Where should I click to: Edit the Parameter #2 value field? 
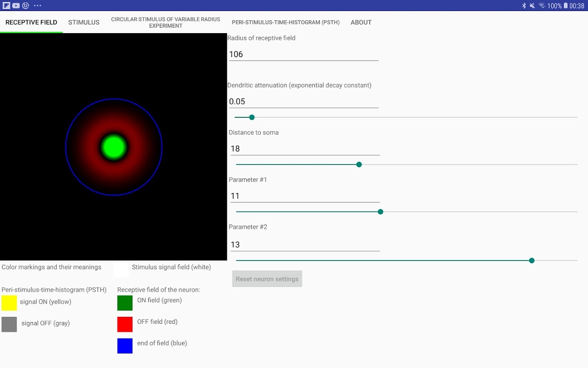(305, 244)
